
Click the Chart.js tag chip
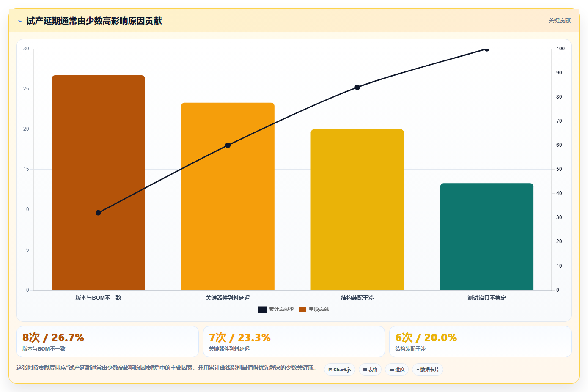point(340,370)
